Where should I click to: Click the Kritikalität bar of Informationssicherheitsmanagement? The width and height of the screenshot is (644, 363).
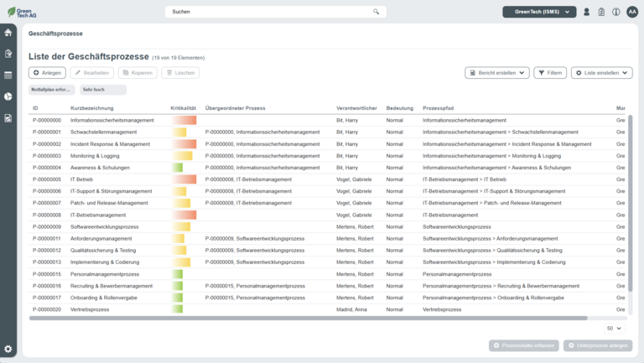tap(184, 121)
